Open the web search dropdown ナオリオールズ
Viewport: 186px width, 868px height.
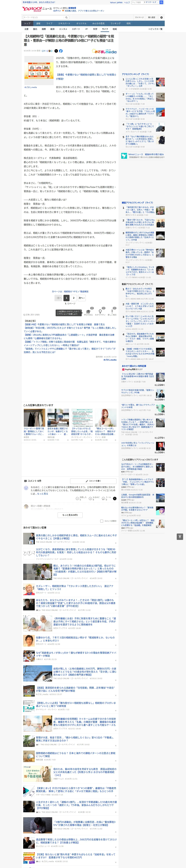click(x=151, y=2)
